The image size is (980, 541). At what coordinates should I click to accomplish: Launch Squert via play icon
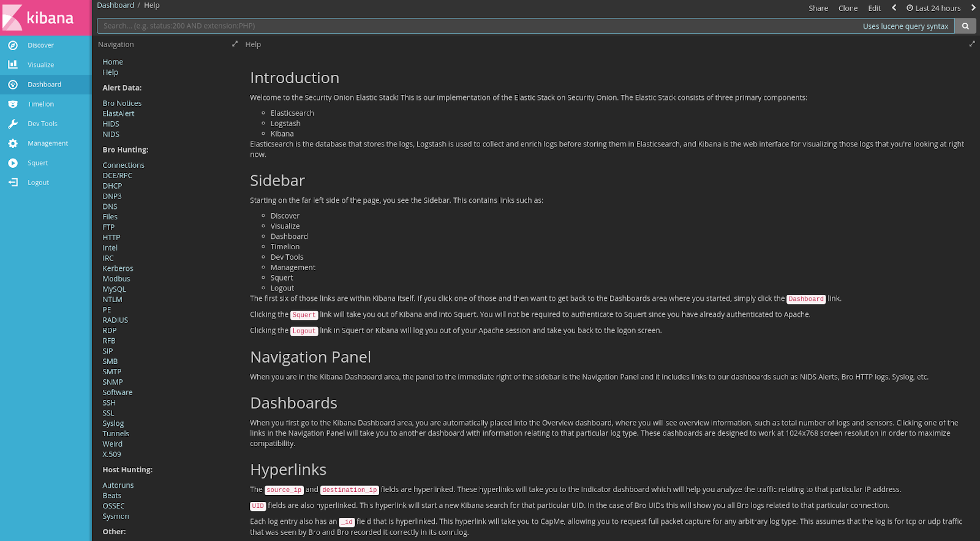(x=13, y=163)
